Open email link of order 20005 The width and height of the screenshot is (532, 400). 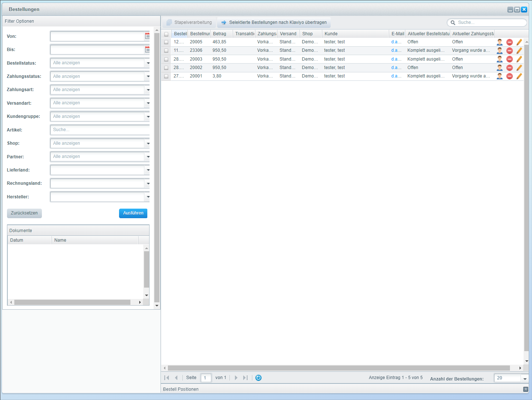[x=396, y=42]
